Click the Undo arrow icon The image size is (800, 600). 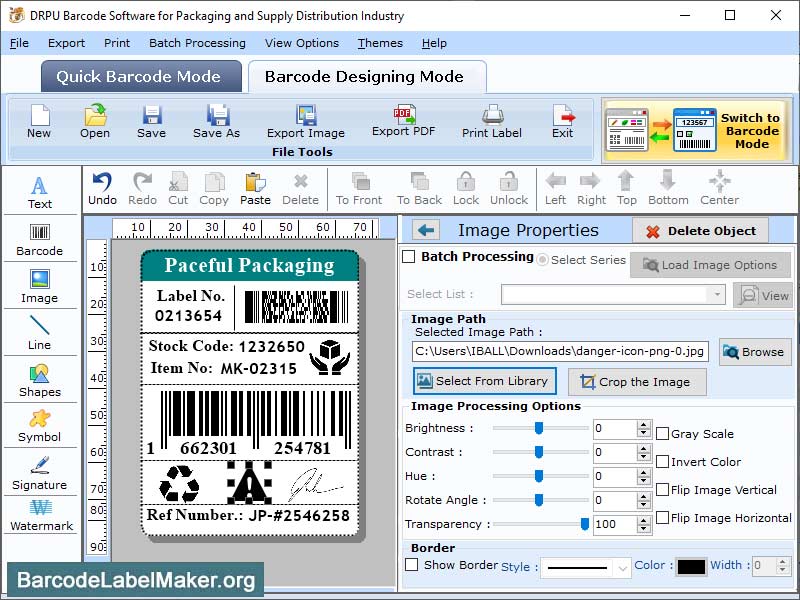(x=102, y=186)
